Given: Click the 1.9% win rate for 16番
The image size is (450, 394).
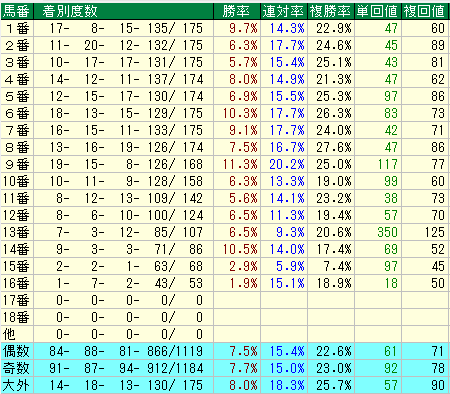Looking at the screenshot, I should point(243,284).
